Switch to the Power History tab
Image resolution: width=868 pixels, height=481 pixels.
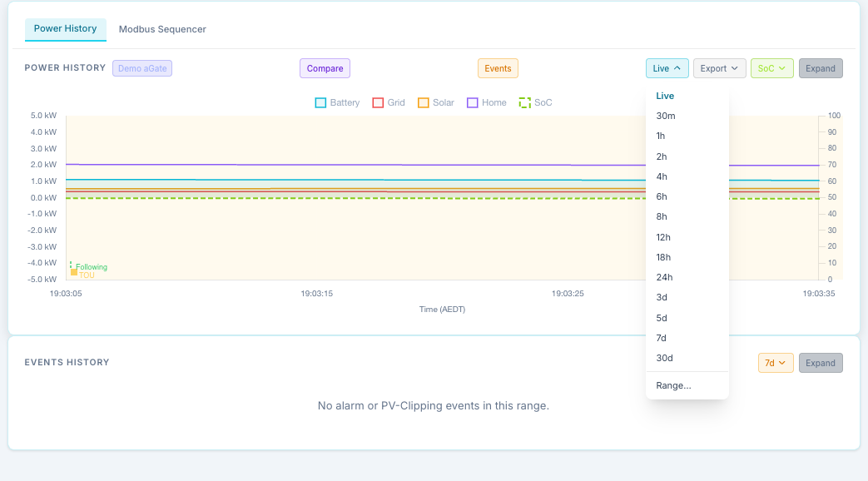[x=65, y=29]
